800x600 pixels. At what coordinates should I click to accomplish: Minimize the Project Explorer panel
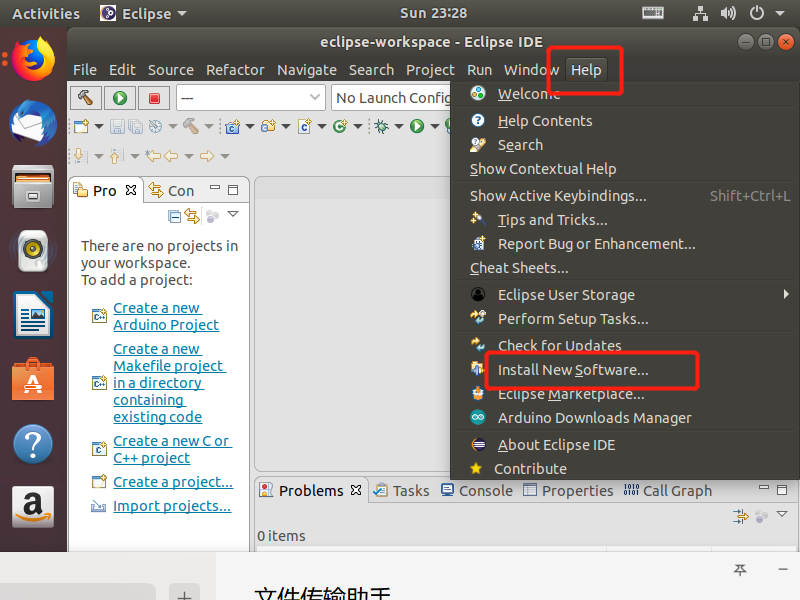click(x=215, y=188)
